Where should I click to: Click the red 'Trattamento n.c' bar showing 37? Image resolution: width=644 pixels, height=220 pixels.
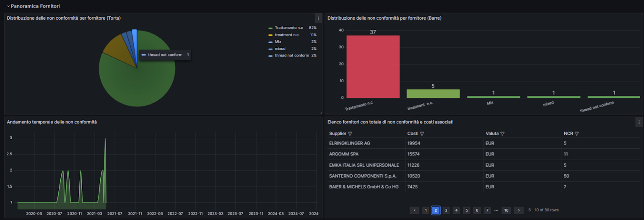coord(373,67)
